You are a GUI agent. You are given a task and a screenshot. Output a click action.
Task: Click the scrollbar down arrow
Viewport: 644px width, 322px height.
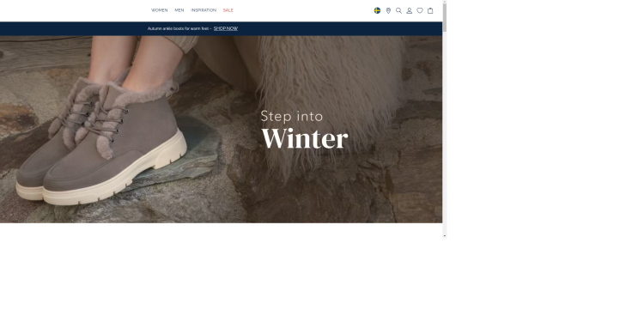[445, 236]
